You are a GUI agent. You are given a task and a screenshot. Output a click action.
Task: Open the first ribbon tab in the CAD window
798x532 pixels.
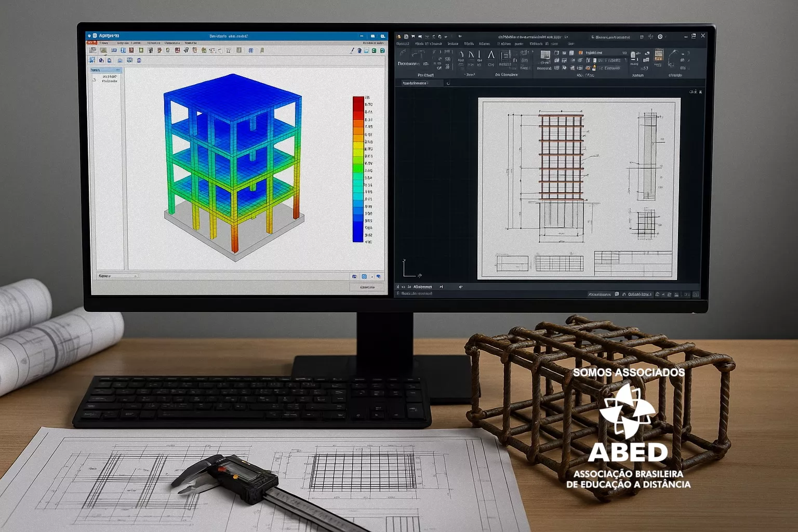403,44
